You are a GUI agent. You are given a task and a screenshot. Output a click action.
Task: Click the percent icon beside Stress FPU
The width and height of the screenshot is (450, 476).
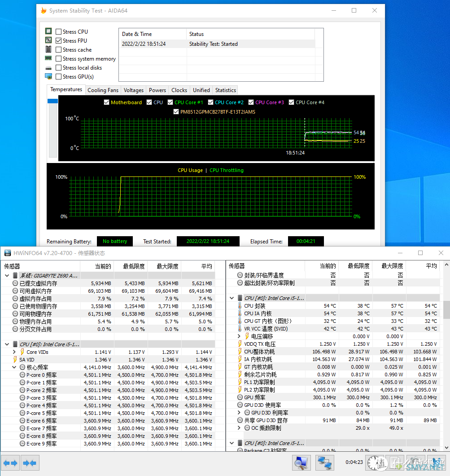coord(48,40)
